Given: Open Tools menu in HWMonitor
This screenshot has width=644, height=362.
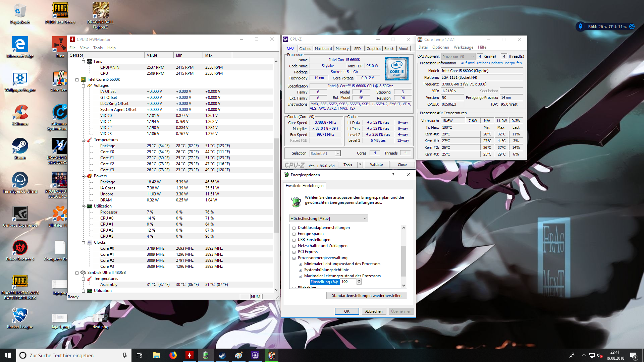Looking at the screenshot, I should click(x=98, y=48).
